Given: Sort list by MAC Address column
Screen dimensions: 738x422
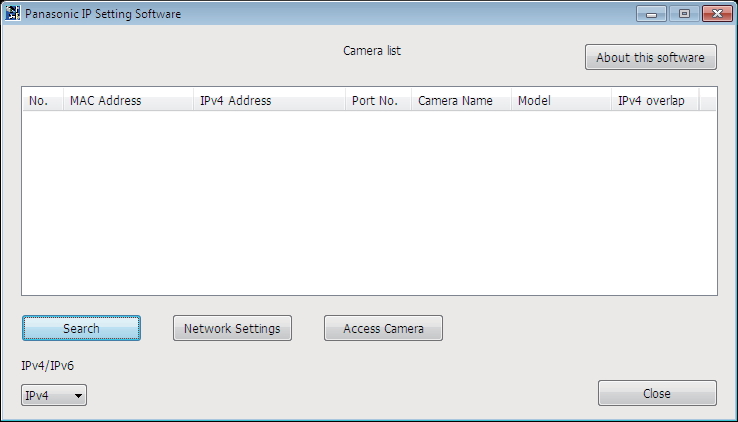Looking at the screenshot, I should click(128, 100).
